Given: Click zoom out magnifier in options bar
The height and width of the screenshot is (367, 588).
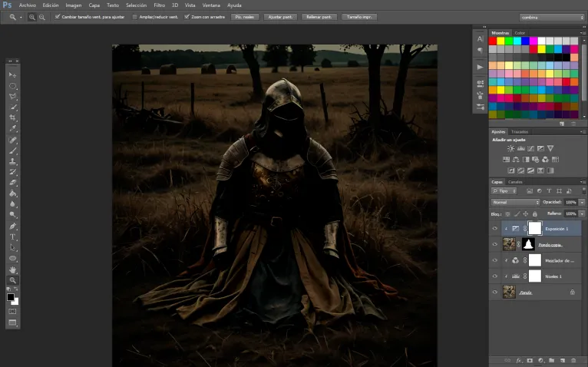Looking at the screenshot, I should (x=42, y=17).
